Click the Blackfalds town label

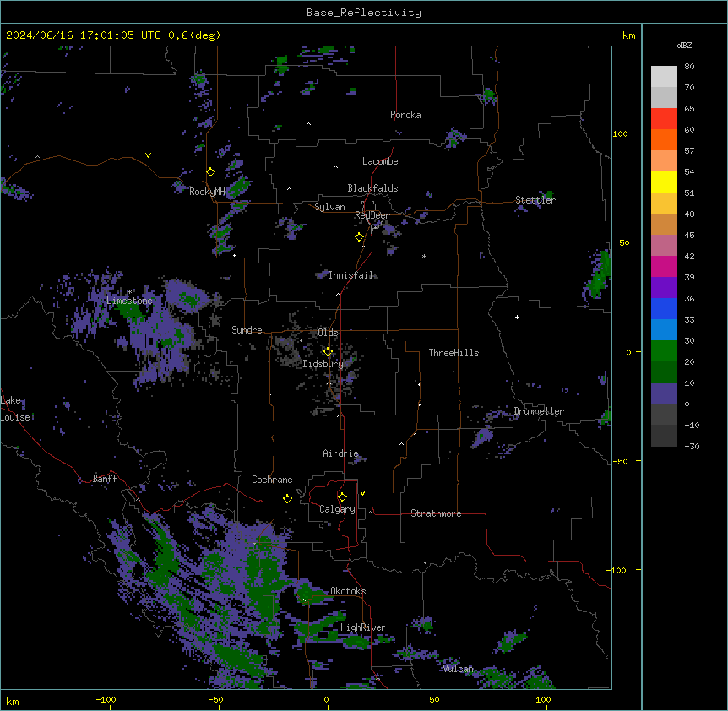coord(372,188)
